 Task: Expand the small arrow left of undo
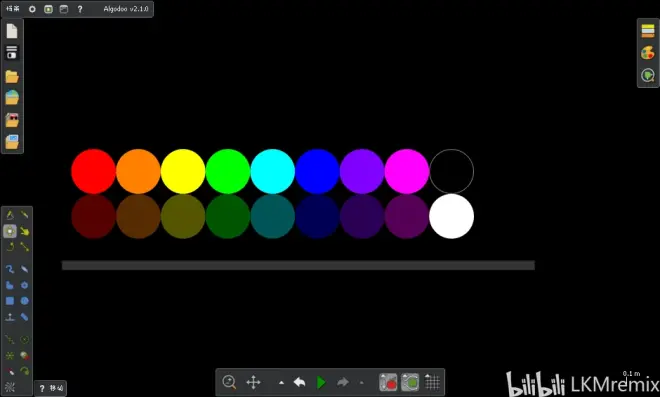pyautogui.click(x=281, y=383)
